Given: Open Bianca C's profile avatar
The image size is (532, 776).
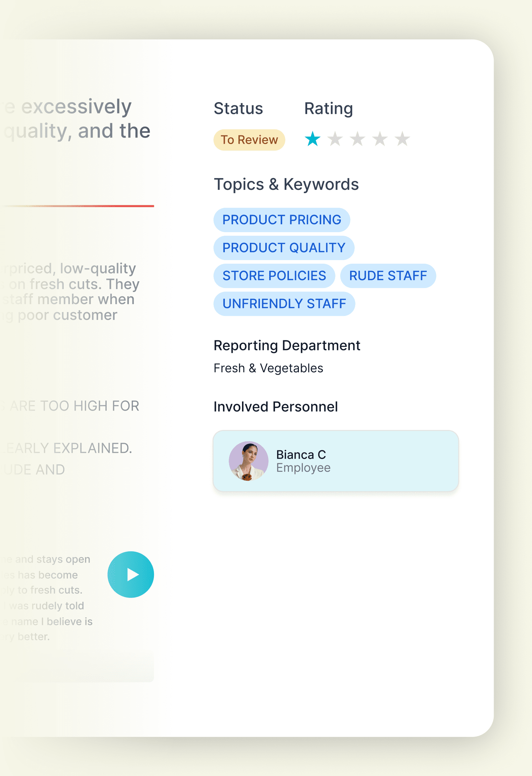Looking at the screenshot, I should [248, 461].
